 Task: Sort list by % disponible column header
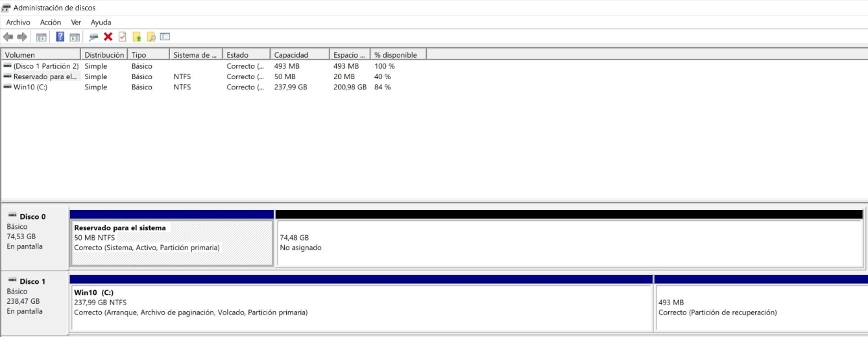(397, 55)
